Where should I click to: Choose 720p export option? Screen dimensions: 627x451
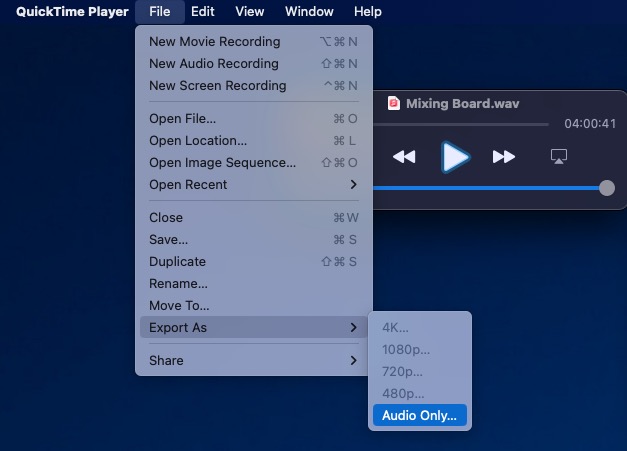tap(419, 371)
